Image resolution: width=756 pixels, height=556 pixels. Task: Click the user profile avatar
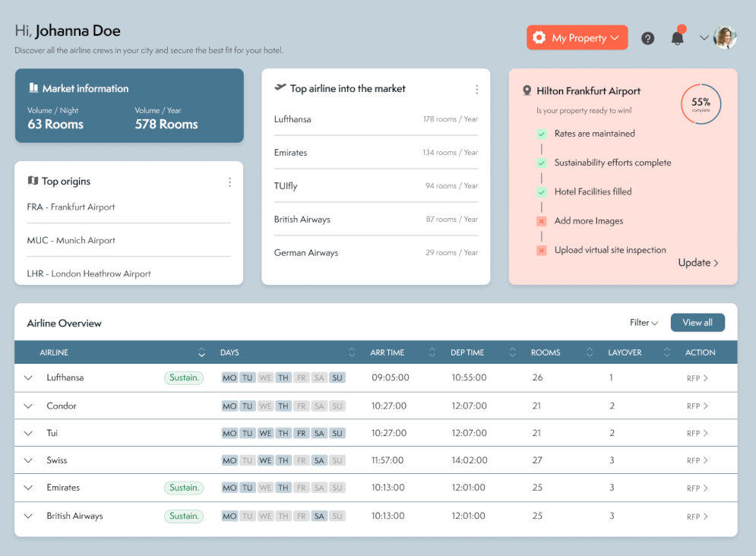[725, 38]
